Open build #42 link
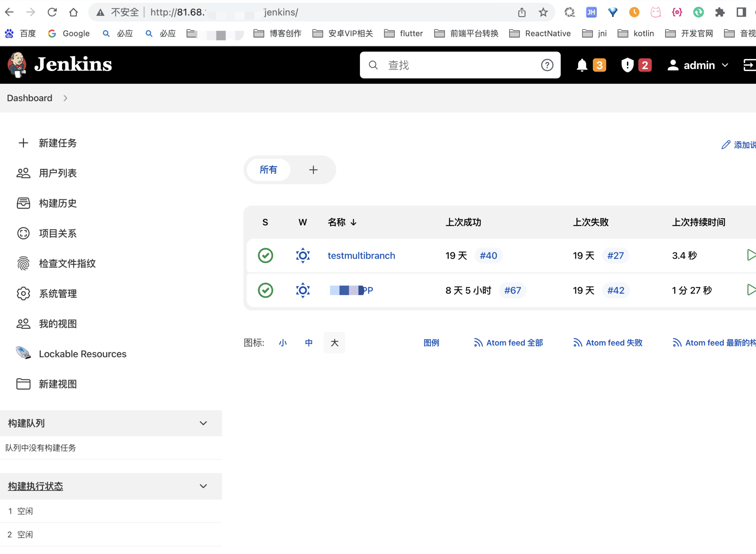 pos(616,290)
